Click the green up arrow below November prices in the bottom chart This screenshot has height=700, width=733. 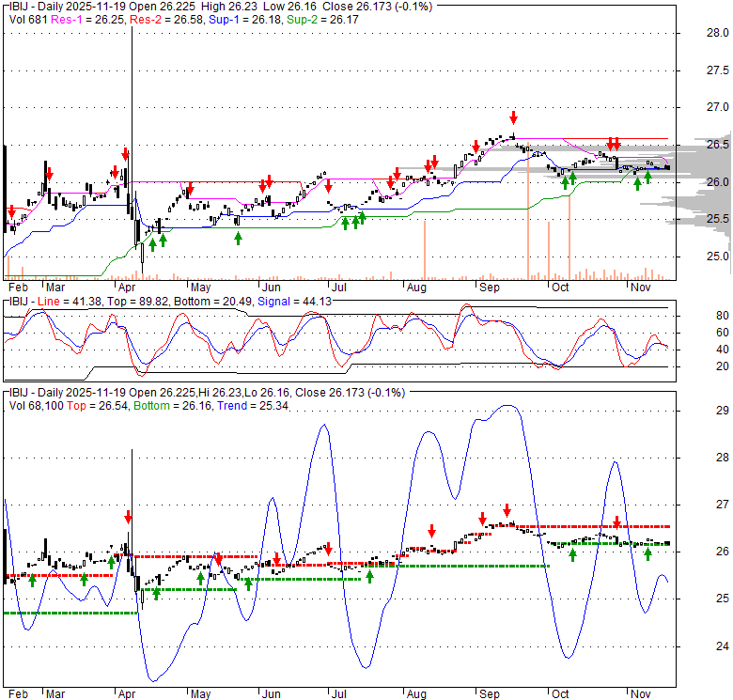click(647, 554)
